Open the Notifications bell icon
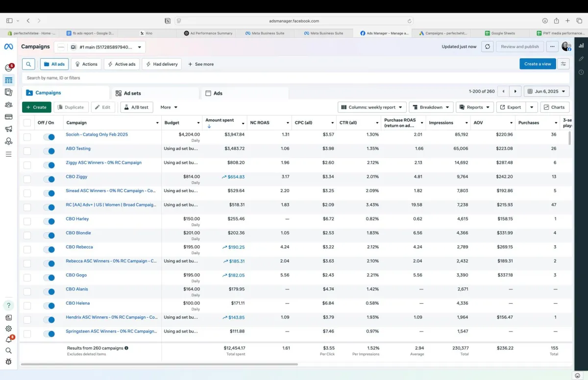Screen dimensions: 588x380 (8, 339)
